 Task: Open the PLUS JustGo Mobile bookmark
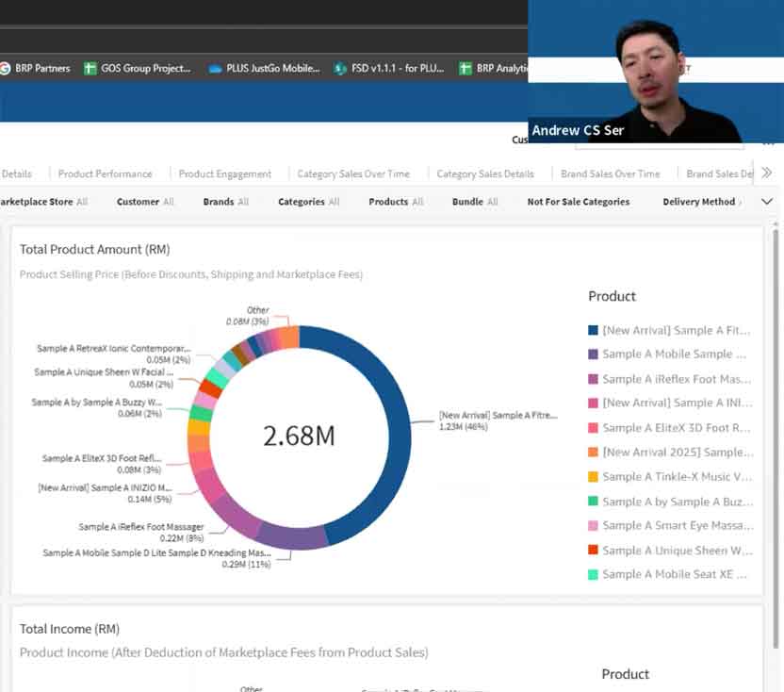click(x=264, y=68)
